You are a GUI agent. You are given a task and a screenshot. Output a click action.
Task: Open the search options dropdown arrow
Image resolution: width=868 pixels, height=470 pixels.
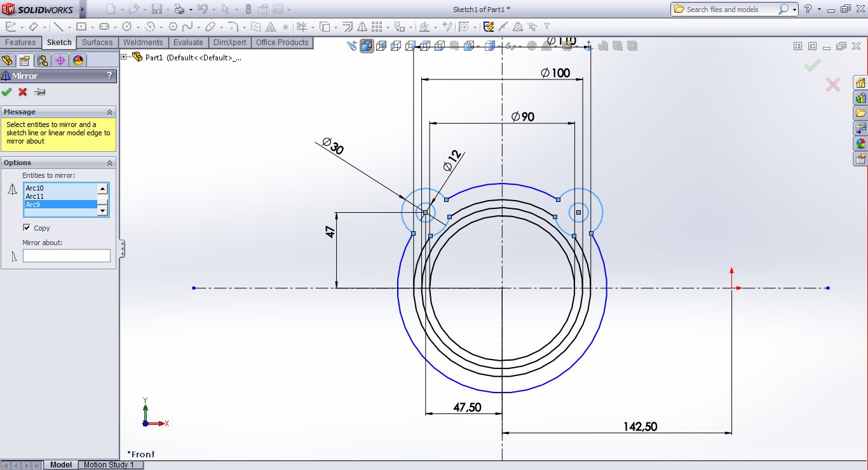[x=794, y=10]
